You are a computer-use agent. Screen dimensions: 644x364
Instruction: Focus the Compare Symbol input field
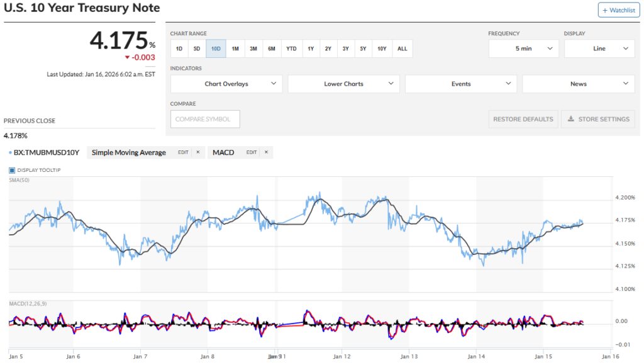pos(205,119)
